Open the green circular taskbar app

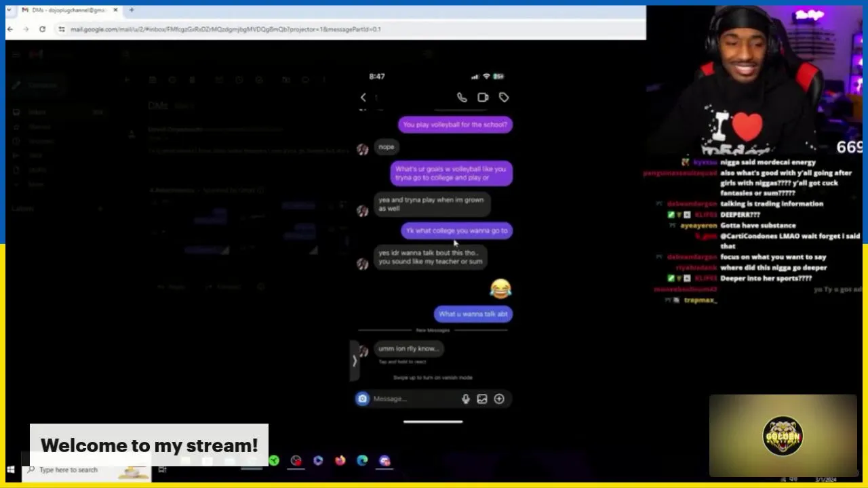coord(274,461)
